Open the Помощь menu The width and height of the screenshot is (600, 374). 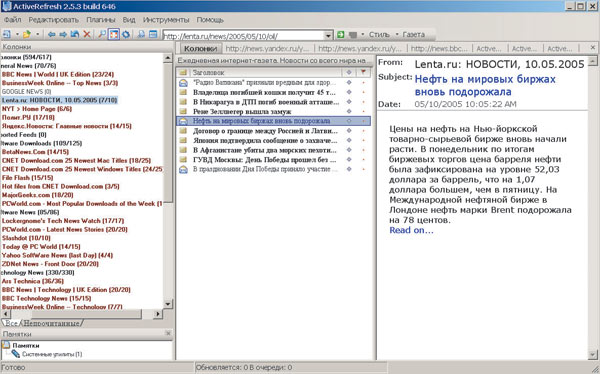point(210,20)
